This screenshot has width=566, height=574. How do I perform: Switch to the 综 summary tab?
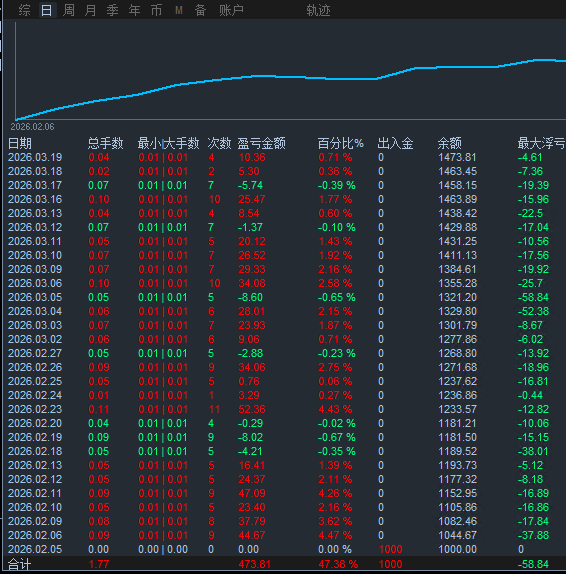pyautogui.click(x=25, y=10)
